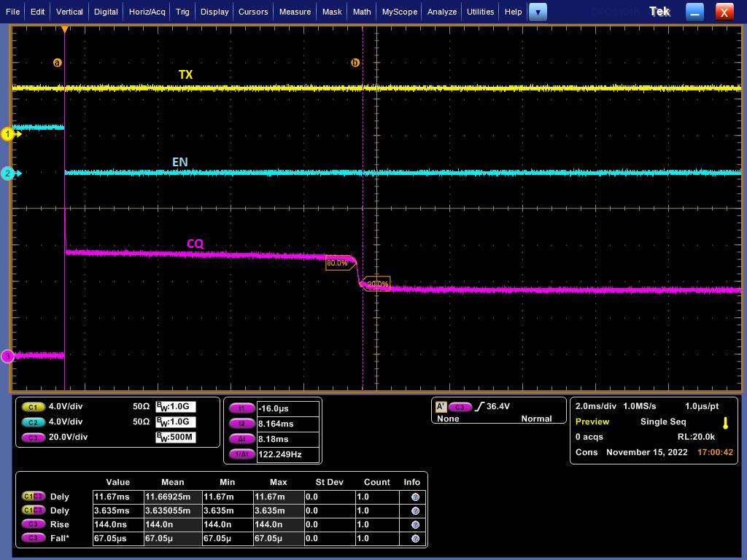Click the channel 3 marker on graticule left edge
The image size is (747, 560).
8,356
